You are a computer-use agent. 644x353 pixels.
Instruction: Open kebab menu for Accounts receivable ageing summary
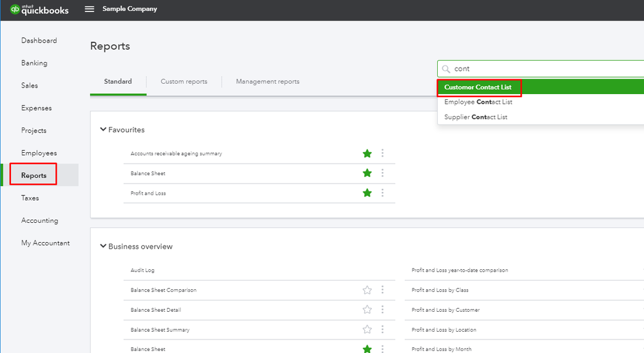[382, 153]
